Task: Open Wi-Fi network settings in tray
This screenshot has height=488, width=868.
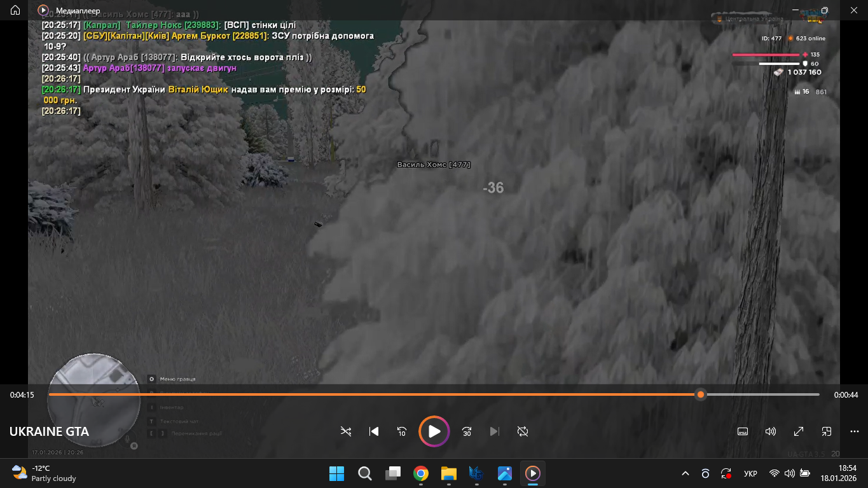Action: click(775, 473)
